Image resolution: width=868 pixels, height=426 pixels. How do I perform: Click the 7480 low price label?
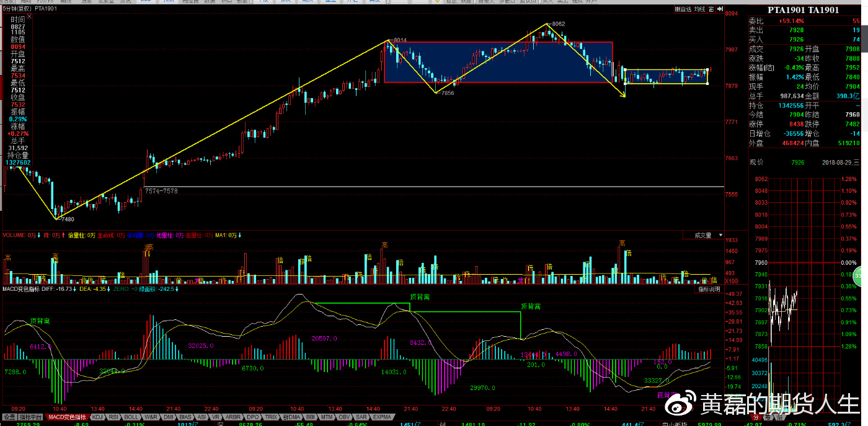[x=67, y=219]
